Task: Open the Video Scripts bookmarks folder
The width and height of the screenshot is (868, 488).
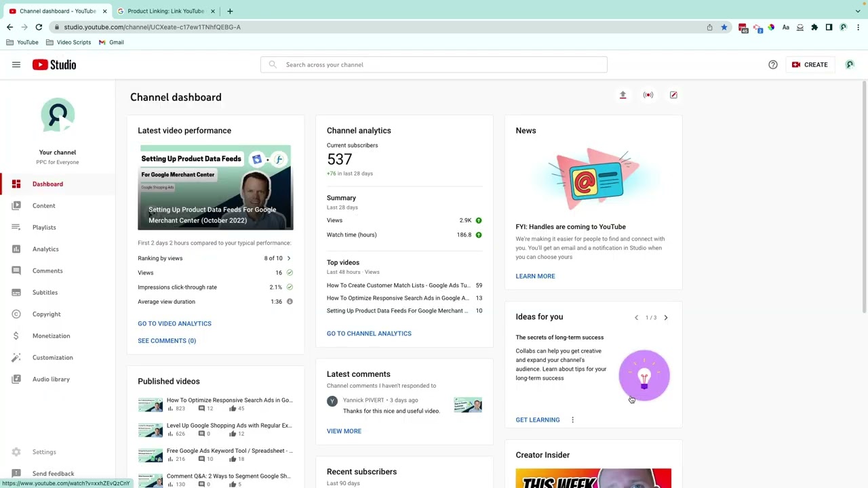Action: 68,42
